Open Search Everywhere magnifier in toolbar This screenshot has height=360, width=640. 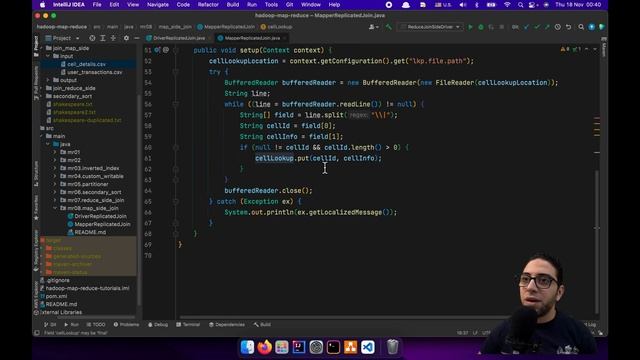coord(581,27)
